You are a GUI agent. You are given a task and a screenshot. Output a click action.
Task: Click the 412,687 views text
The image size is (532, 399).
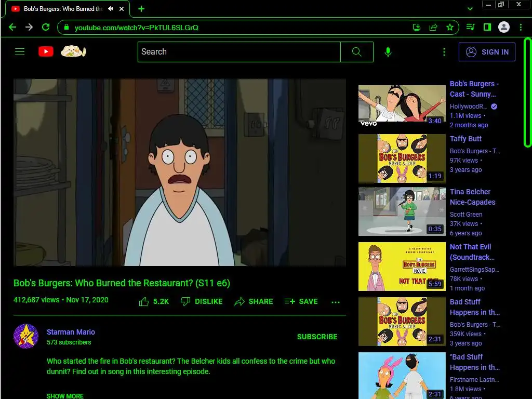tap(36, 300)
